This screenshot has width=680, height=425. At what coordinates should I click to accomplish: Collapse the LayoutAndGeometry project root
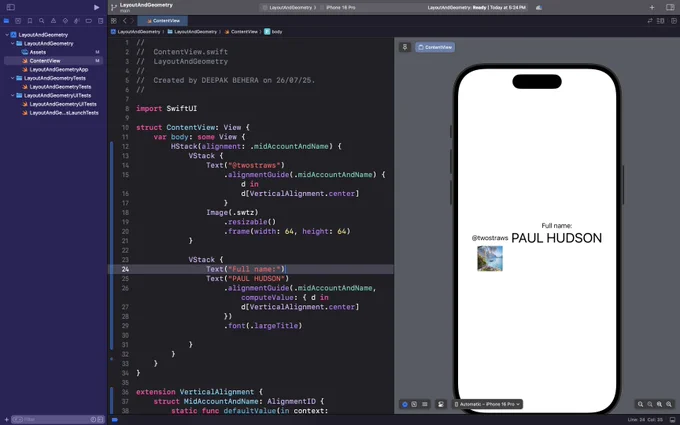[7, 35]
